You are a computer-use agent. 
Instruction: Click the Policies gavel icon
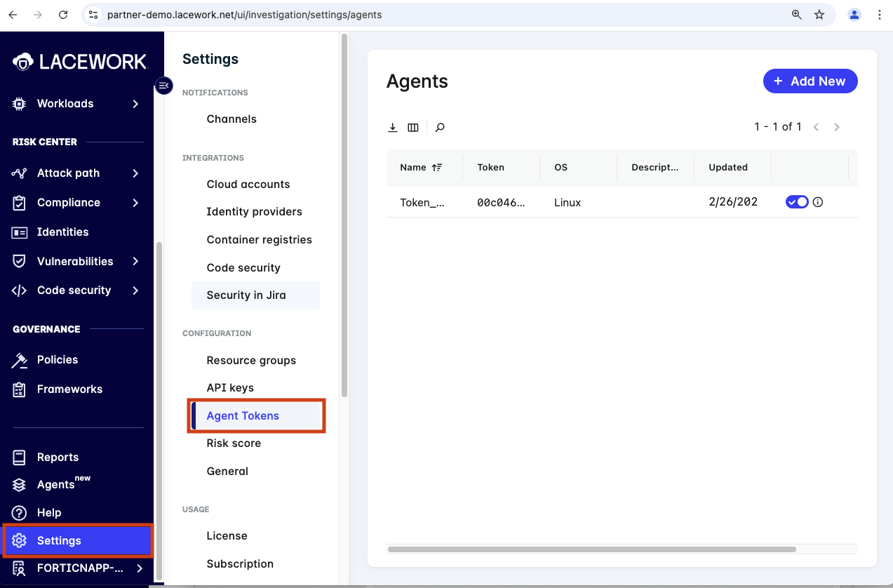[20, 360]
